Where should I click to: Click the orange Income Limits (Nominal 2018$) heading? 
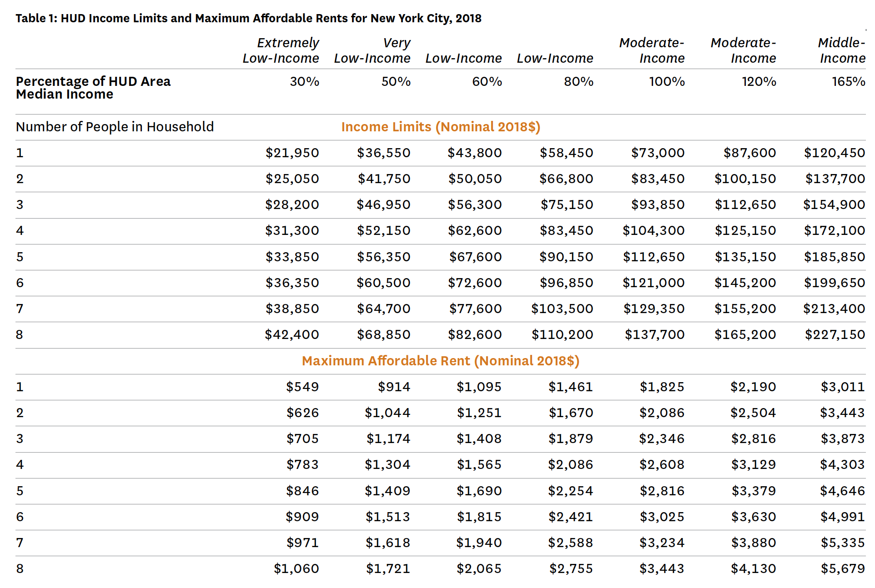coord(441,127)
